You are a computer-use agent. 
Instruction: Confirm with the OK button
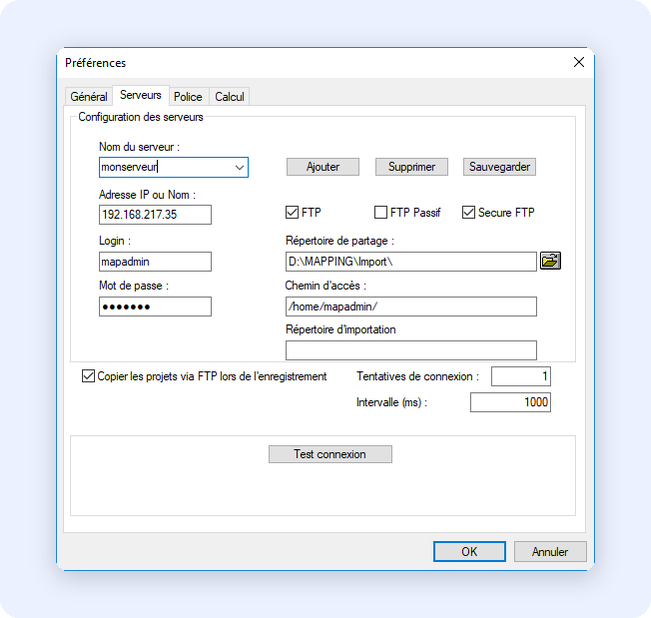coord(470,552)
